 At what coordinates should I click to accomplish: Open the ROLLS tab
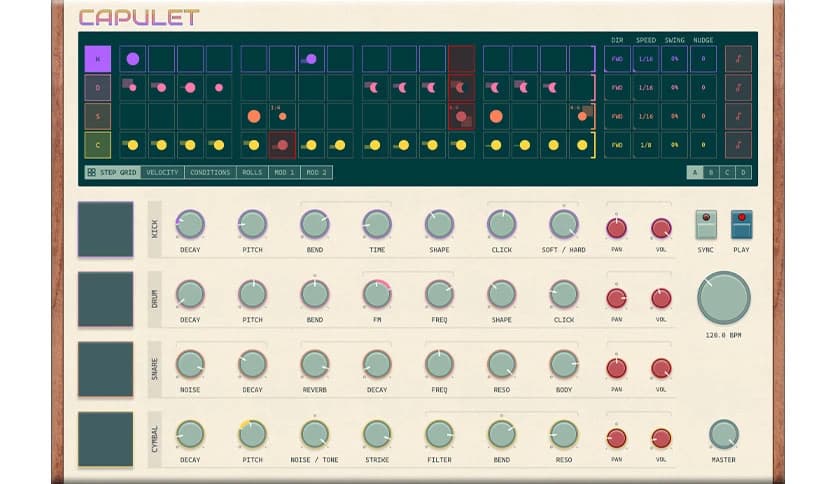252,172
